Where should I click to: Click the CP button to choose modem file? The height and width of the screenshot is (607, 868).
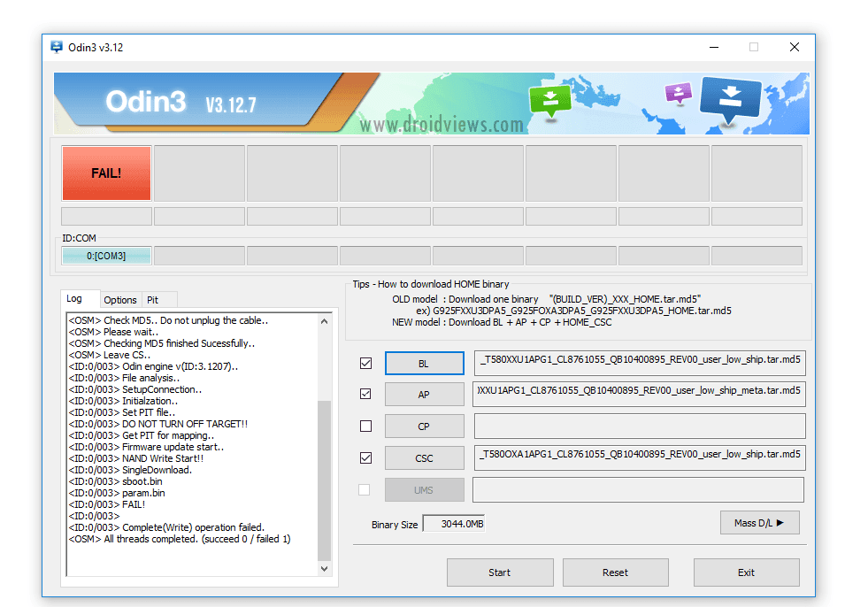tap(424, 426)
